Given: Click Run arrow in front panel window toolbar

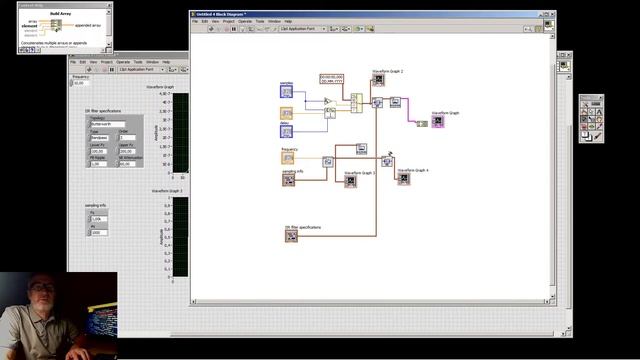Looking at the screenshot, I should [89, 70].
